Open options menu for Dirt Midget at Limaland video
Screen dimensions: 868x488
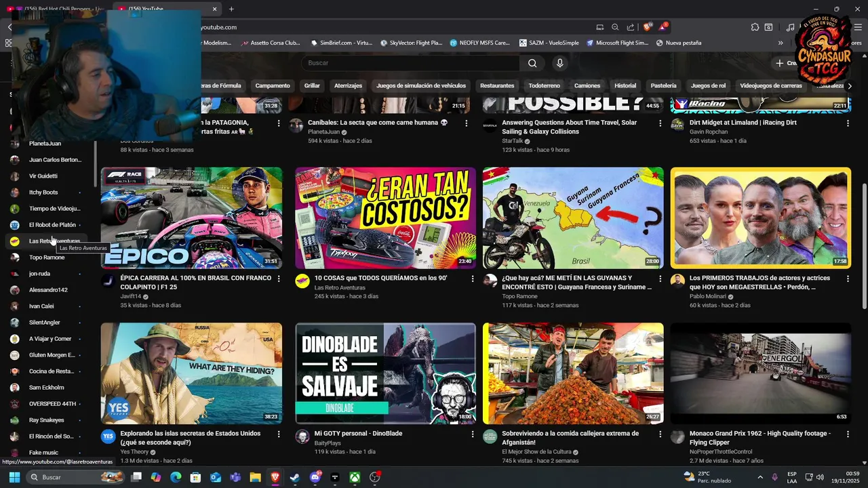(848, 123)
